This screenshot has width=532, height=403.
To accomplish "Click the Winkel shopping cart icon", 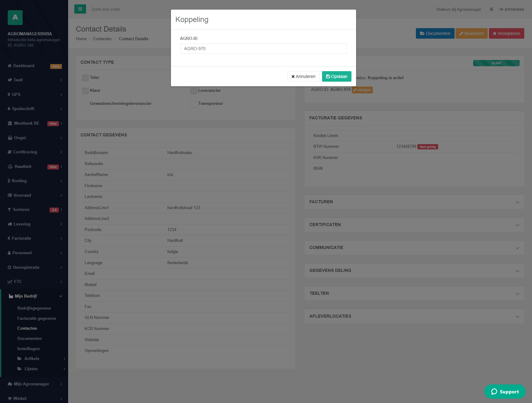I will point(10,398).
